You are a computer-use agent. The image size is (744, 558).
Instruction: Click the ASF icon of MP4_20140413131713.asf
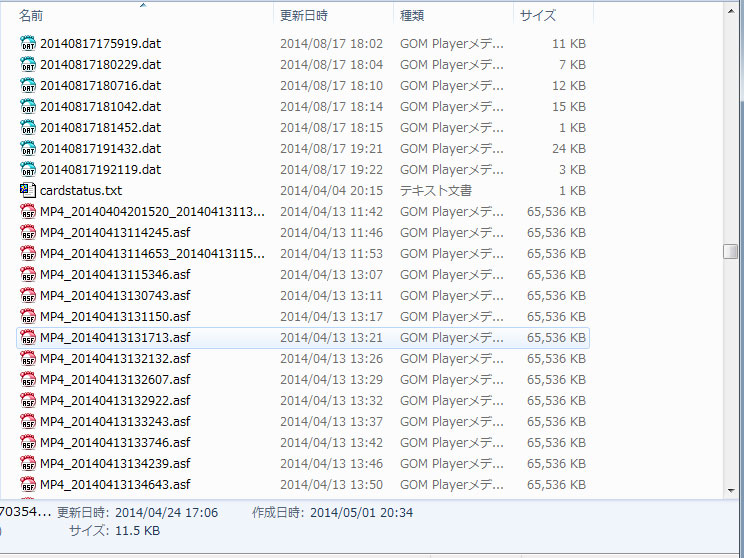click(x=28, y=337)
